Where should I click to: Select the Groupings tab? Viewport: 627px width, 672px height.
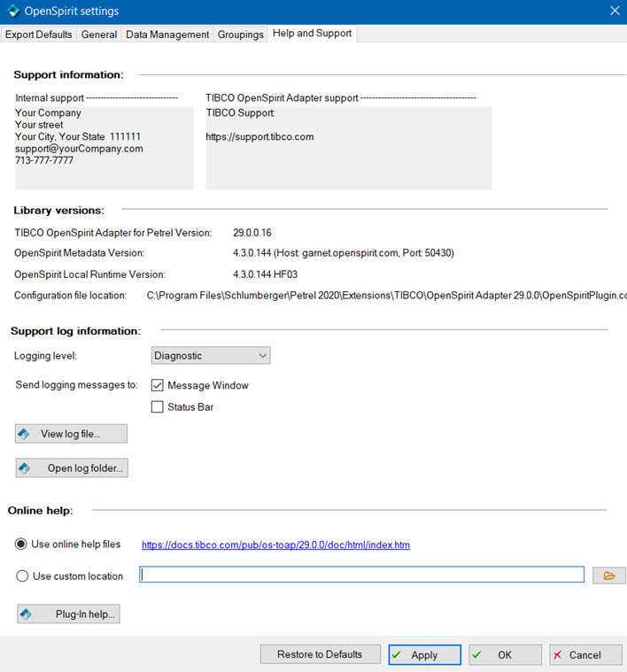pyautogui.click(x=240, y=35)
